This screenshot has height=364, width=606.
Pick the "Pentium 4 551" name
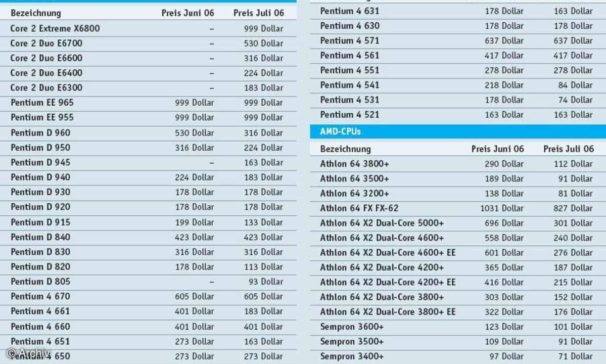tap(350, 70)
